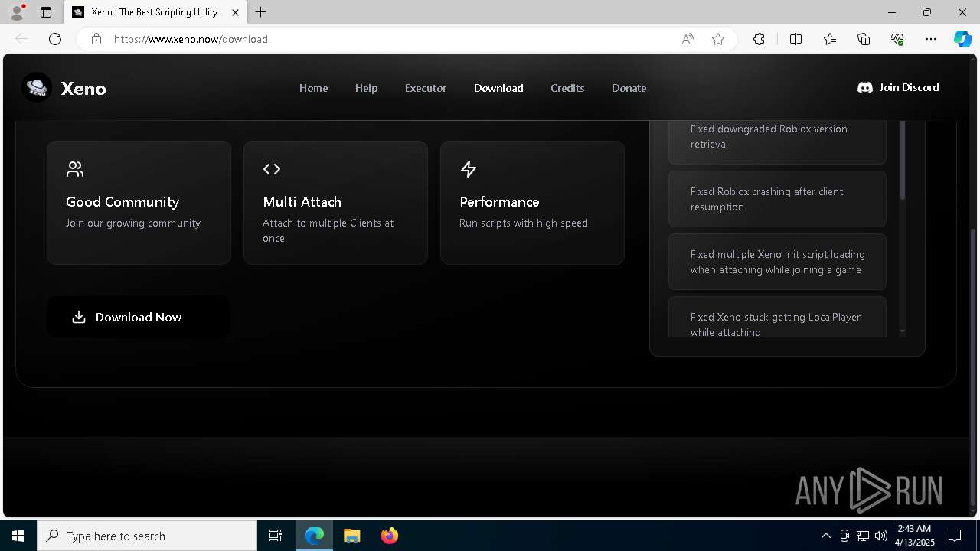Screen dimensions: 980x551
Task: Open the Favorites list icon
Action: point(830,39)
